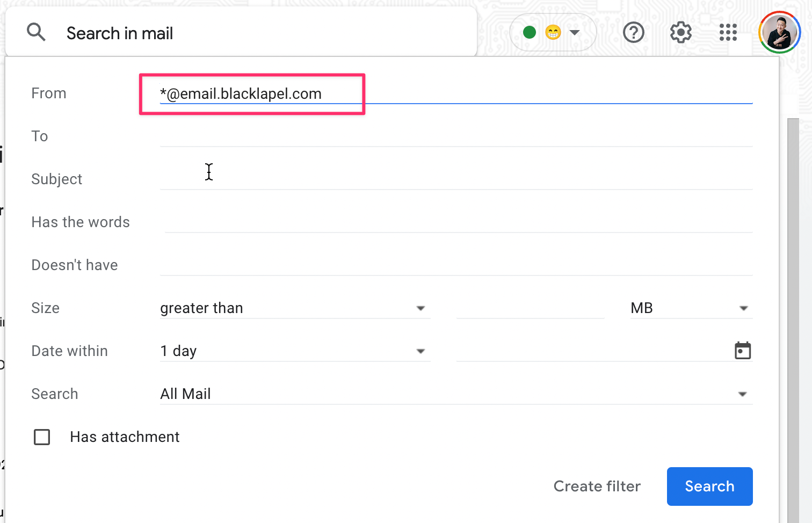Click the green active status dot
The height and width of the screenshot is (523, 812).
click(530, 33)
